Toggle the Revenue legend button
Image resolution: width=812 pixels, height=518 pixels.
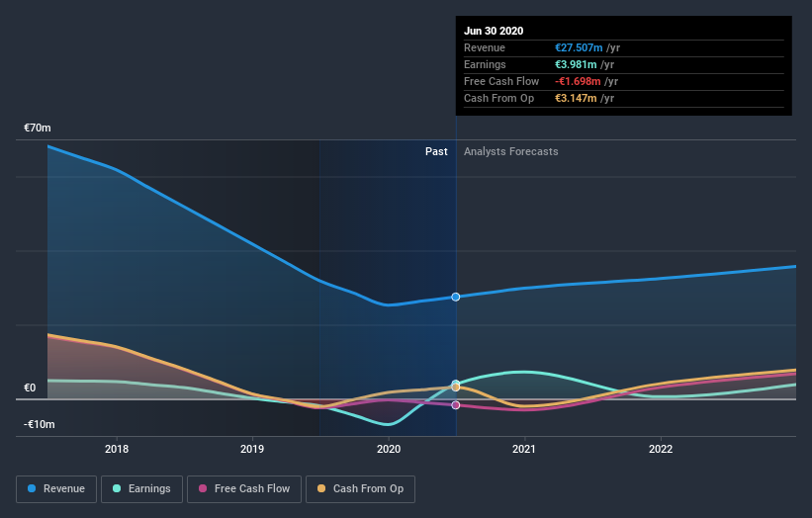(x=56, y=489)
